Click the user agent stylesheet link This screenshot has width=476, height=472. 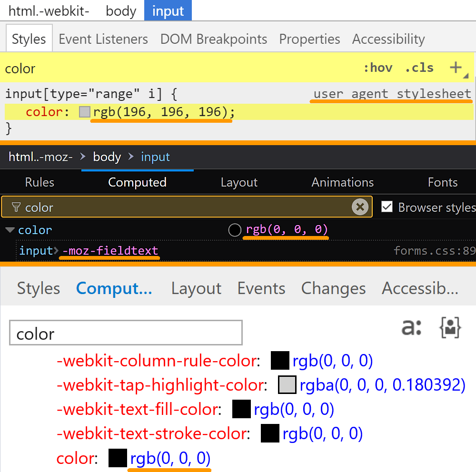pyautogui.click(x=392, y=94)
